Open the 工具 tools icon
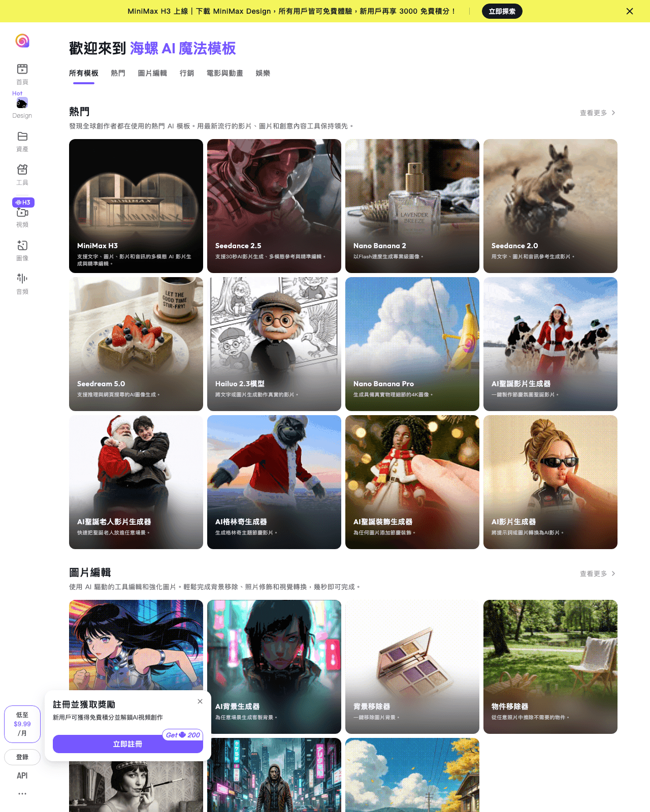The height and width of the screenshot is (812, 650). pos(22,170)
